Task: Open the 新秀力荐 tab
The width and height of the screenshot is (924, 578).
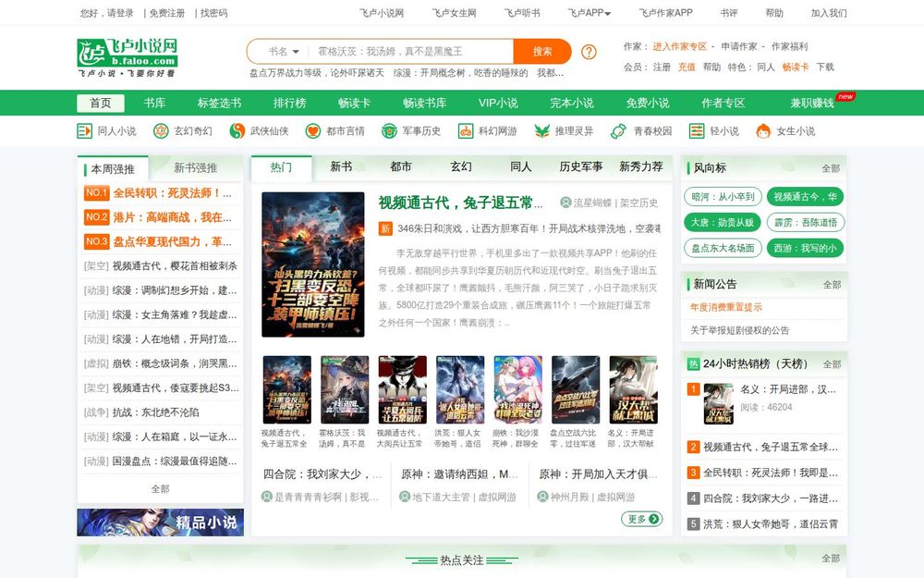Action: pos(641,166)
